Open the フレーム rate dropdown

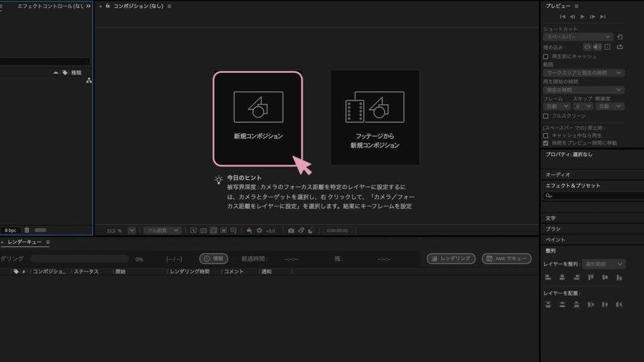557,106
